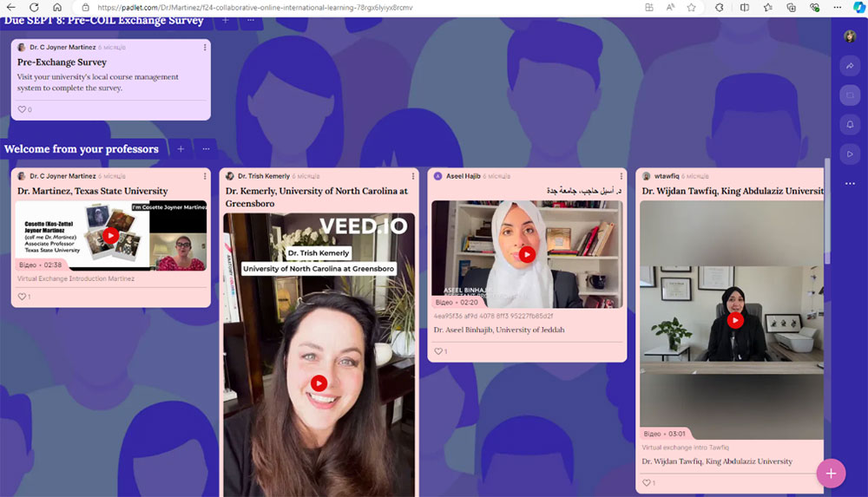Go back with the browser back arrow

(x=10, y=7)
